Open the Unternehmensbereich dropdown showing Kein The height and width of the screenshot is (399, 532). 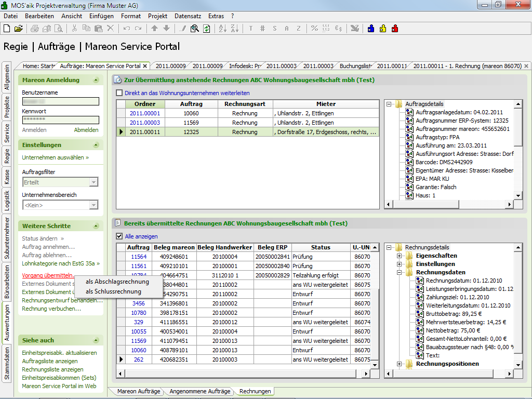point(94,205)
